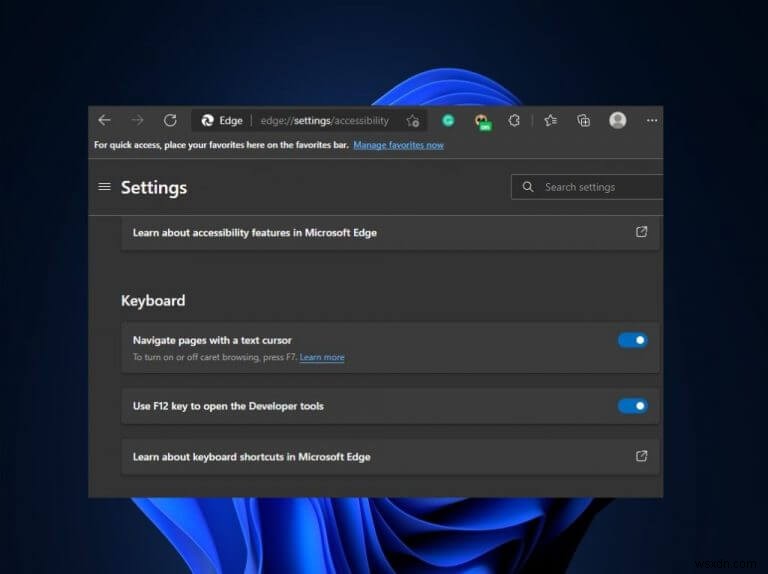Toggle Navigate pages with a text cursor
This screenshot has height=574, width=768.
tap(633, 340)
